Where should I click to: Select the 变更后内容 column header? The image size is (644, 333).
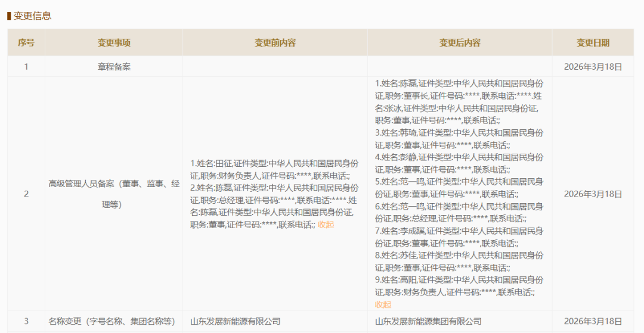[x=460, y=43]
